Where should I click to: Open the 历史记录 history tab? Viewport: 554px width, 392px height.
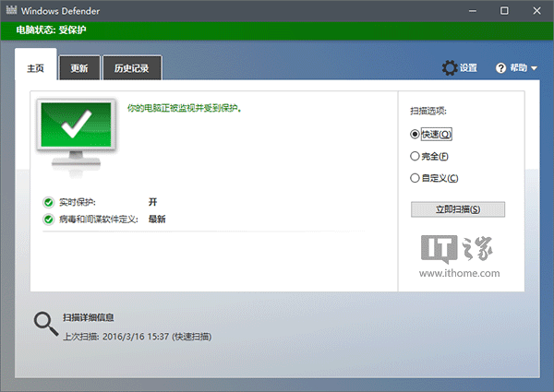(x=131, y=68)
